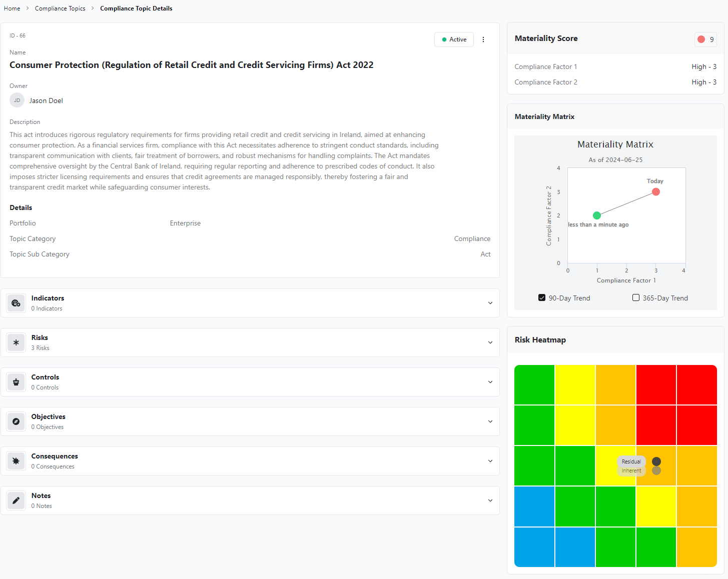This screenshot has width=728, height=579.
Task: Click the Compliance Factor 1 score row
Action: (615, 66)
